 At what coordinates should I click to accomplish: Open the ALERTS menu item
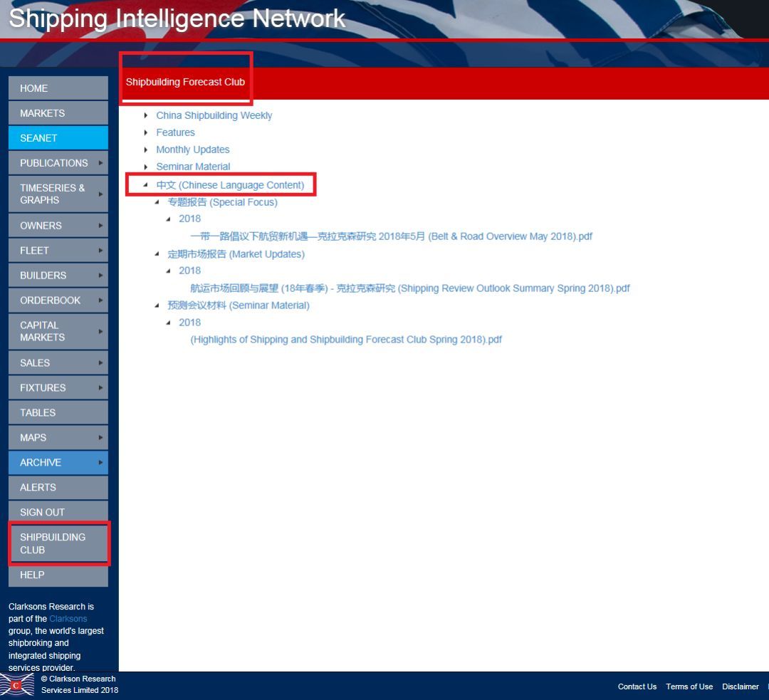pyautogui.click(x=58, y=488)
